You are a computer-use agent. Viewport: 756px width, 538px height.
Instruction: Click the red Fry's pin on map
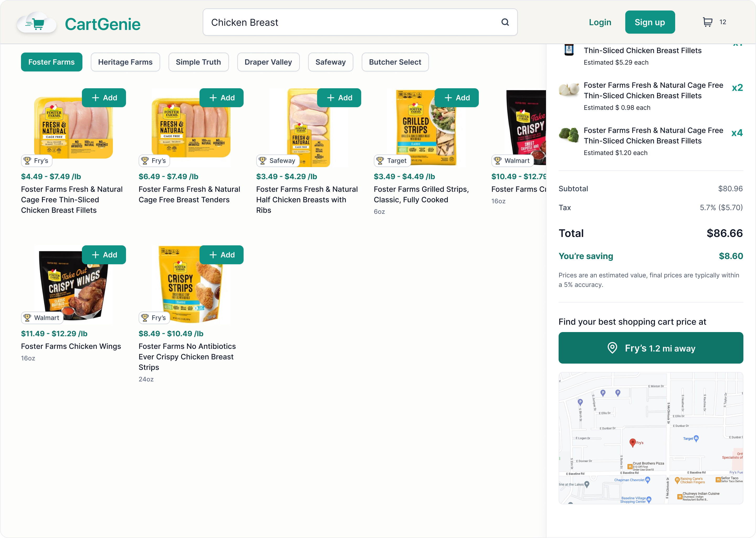point(633,443)
